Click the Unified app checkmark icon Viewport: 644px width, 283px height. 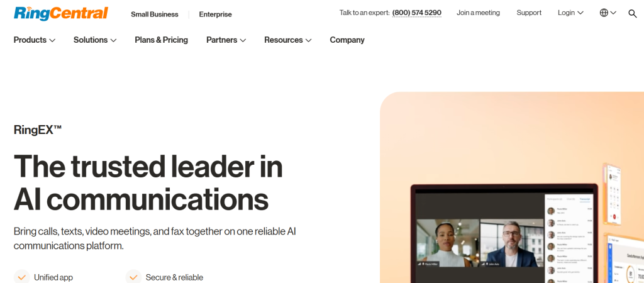pyautogui.click(x=22, y=277)
